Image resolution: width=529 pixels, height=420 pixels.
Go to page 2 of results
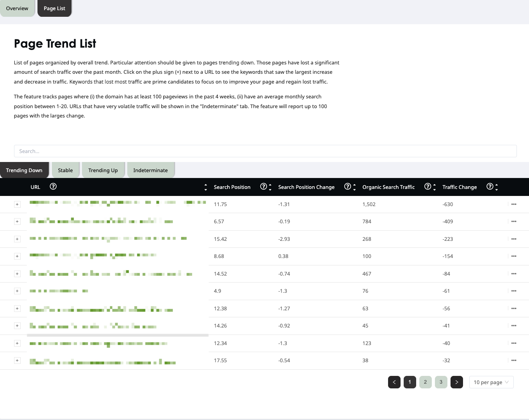coord(426,382)
